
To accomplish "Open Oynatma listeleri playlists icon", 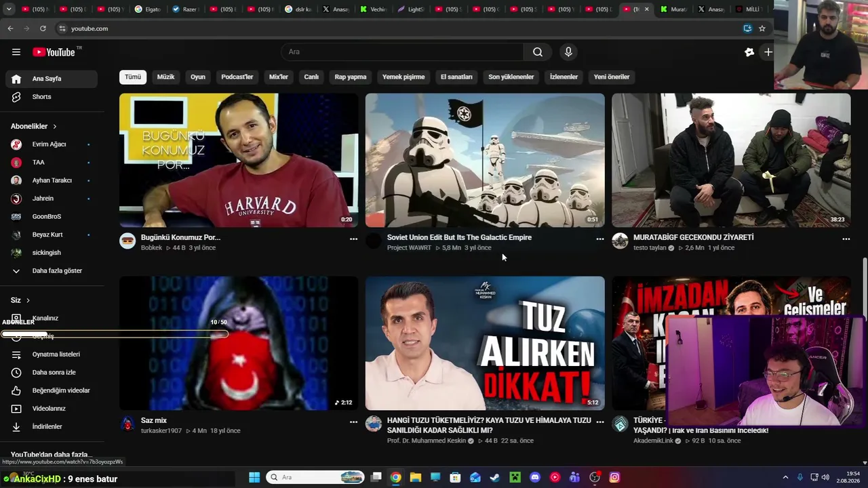I will coord(17,354).
